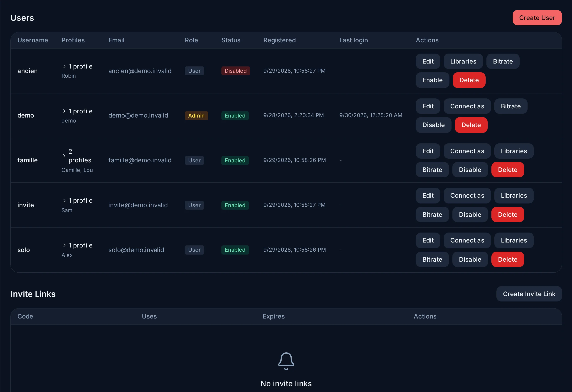Expand invite's 1 profile chevron
Image resolution: width=572 pixels, height=392 pixels.
[64, 201]
